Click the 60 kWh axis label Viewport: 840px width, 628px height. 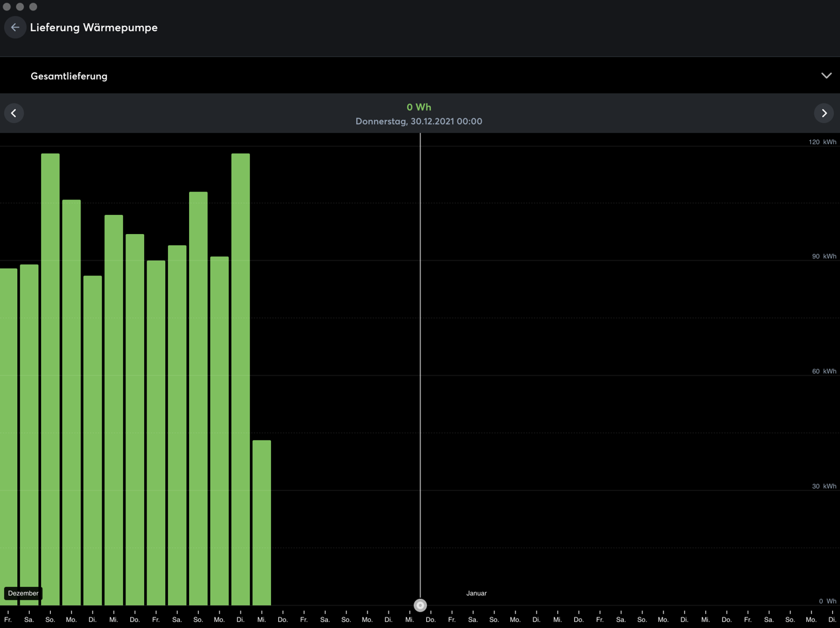pyautogui.click(x=823, y=372)
